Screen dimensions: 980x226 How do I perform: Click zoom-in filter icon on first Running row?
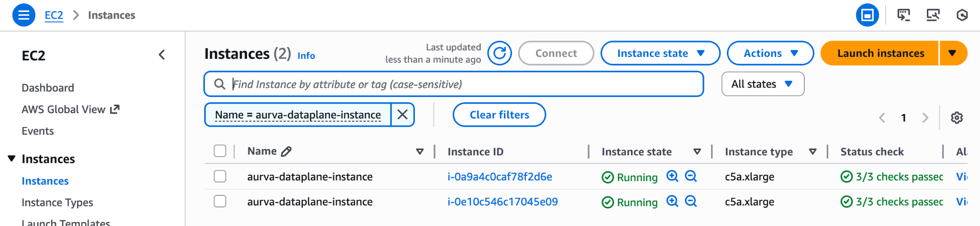tap(672, 176)
